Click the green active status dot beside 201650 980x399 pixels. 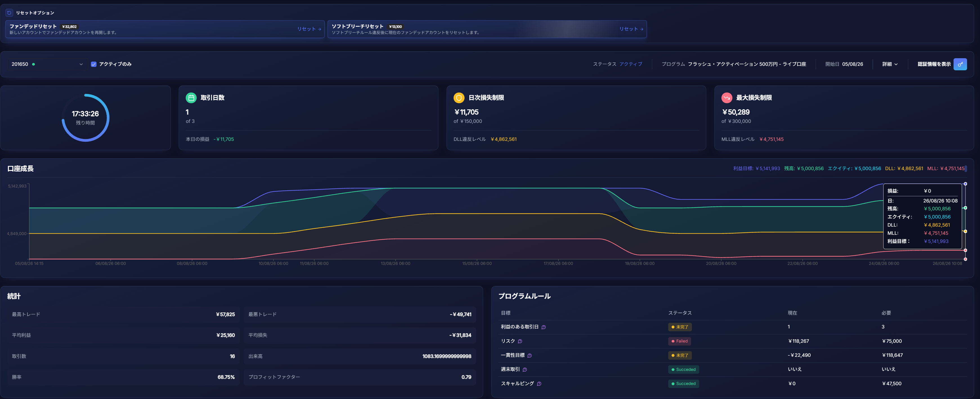[33, 64]
